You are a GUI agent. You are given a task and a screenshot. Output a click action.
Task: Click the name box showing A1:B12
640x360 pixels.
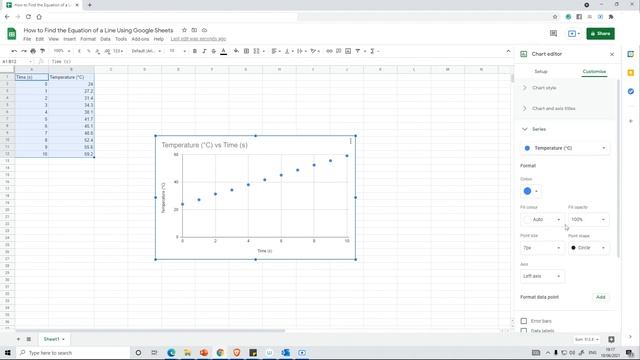click(x=16, y=62)
